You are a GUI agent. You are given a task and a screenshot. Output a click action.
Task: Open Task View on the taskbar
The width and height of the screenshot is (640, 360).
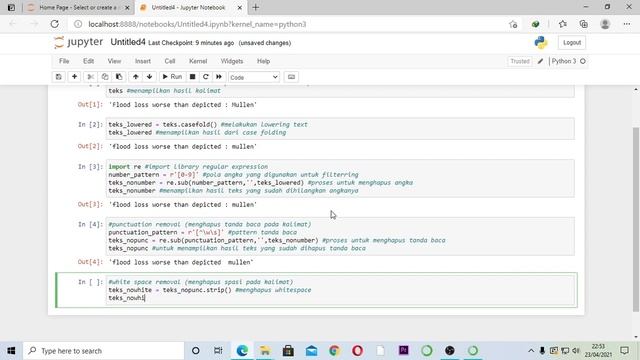tap(218, 351)
